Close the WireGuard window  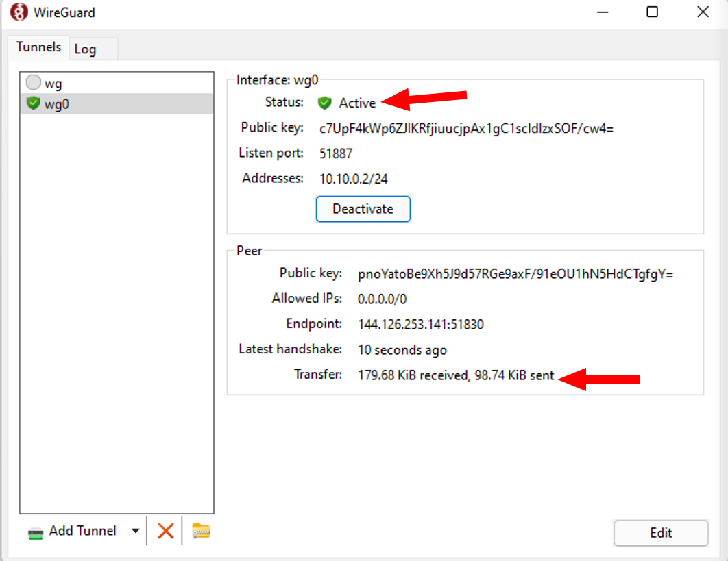point(703,12)
